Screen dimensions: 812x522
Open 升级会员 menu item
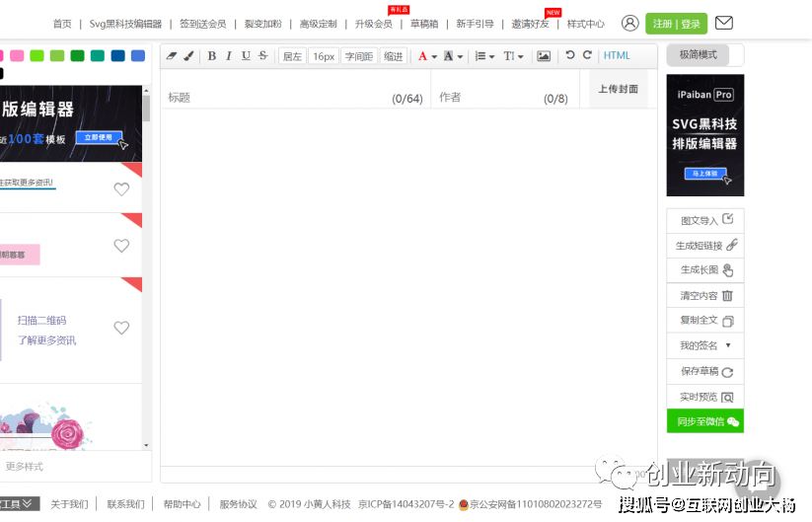(373, 24)
